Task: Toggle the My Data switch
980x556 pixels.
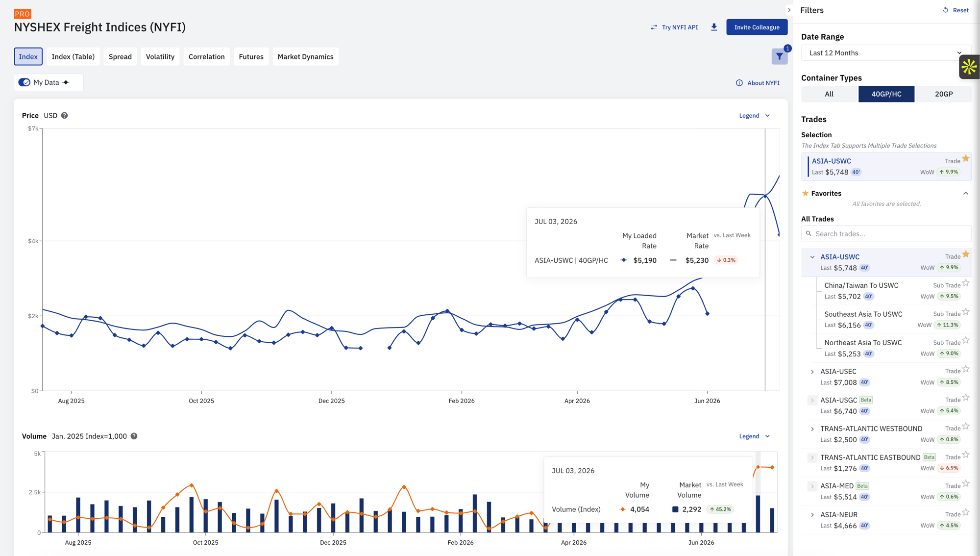Action: coord(24,82)
